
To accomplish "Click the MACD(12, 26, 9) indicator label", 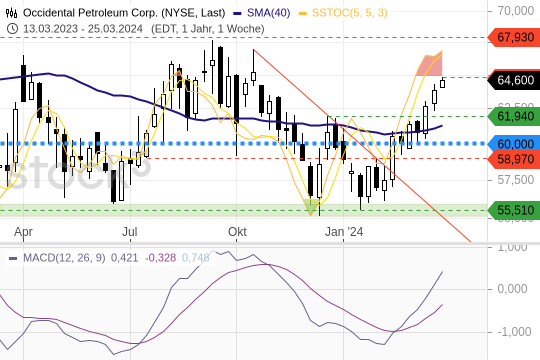I will 64,258.
